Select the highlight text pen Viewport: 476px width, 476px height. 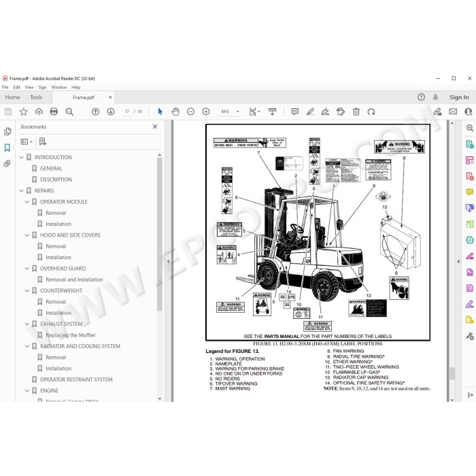[310, 112]
